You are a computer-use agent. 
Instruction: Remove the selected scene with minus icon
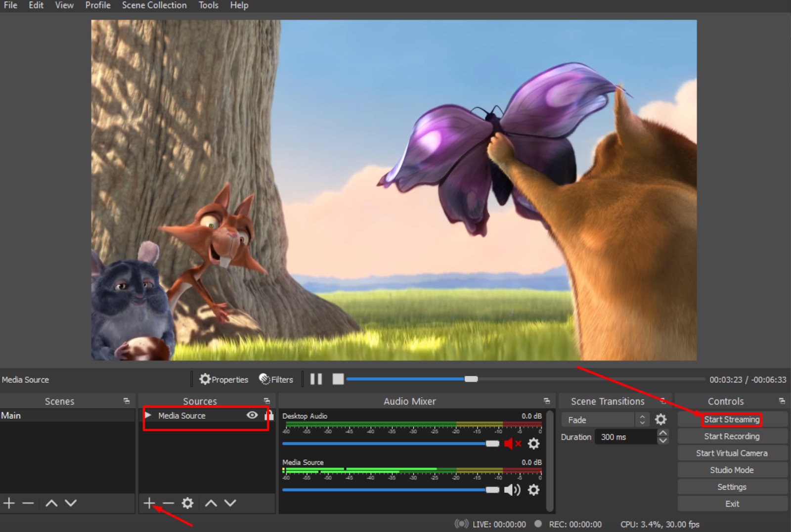pyautogui.click(x=28, y=503)
